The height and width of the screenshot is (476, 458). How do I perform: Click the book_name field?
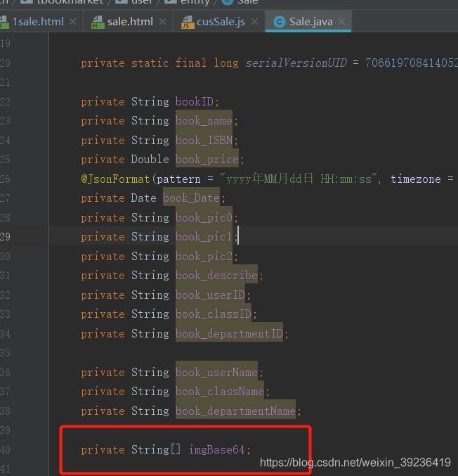[x=204, y=121]
